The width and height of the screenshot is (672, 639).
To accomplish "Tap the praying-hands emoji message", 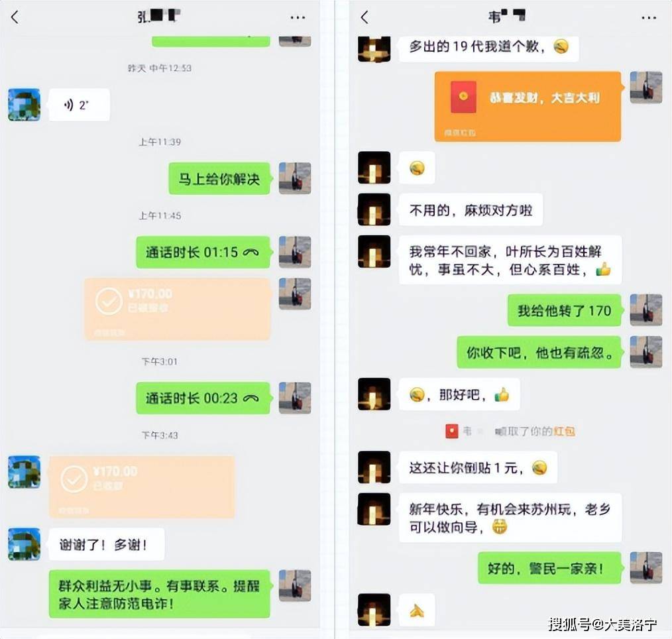I will [417, 610].
